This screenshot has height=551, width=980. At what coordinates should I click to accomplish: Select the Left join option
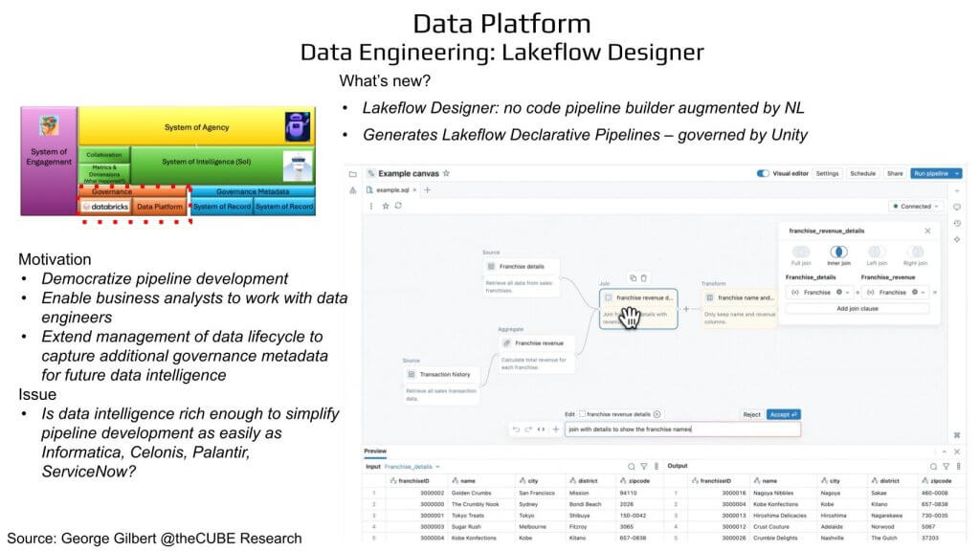point(877,254)
